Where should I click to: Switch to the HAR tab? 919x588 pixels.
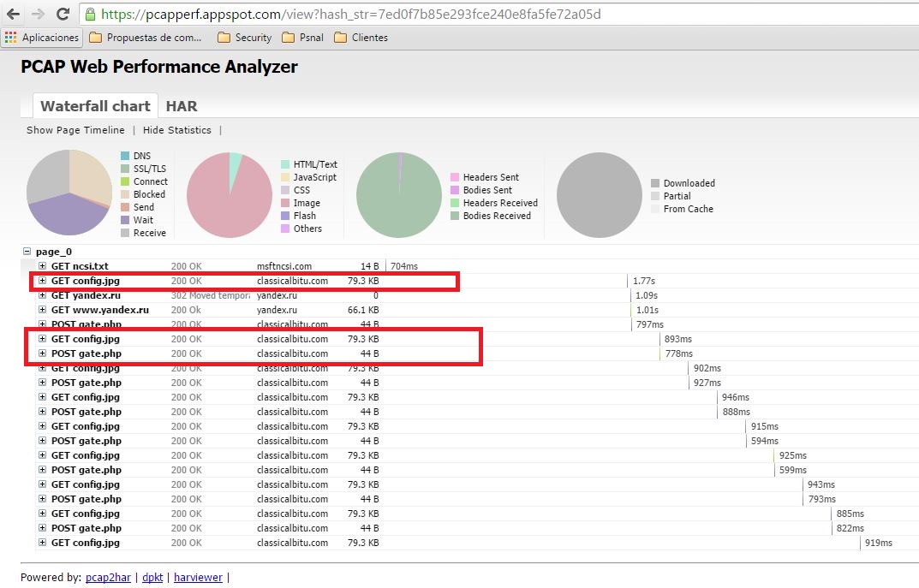(x=182, y=106)
